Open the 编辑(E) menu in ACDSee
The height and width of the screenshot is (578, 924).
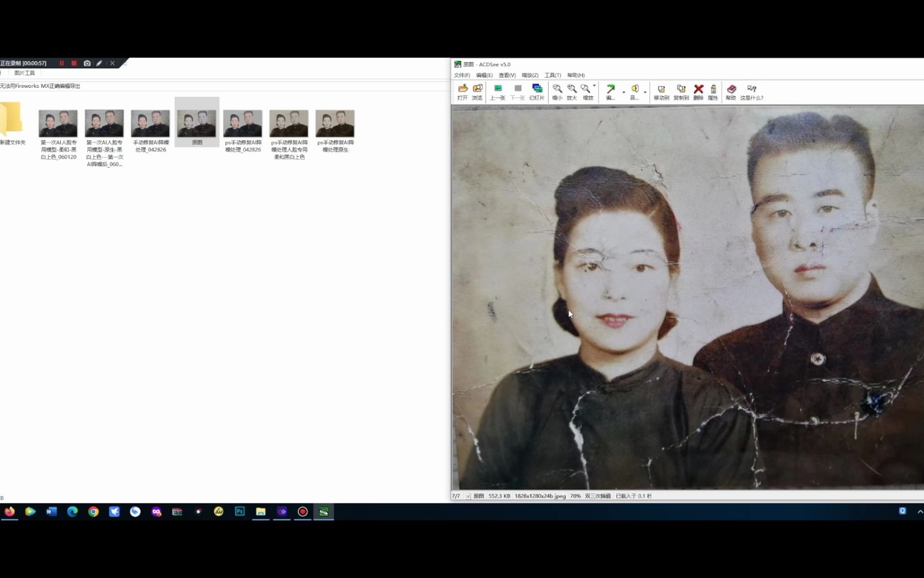pyautogui.click(x=484, y=75)
